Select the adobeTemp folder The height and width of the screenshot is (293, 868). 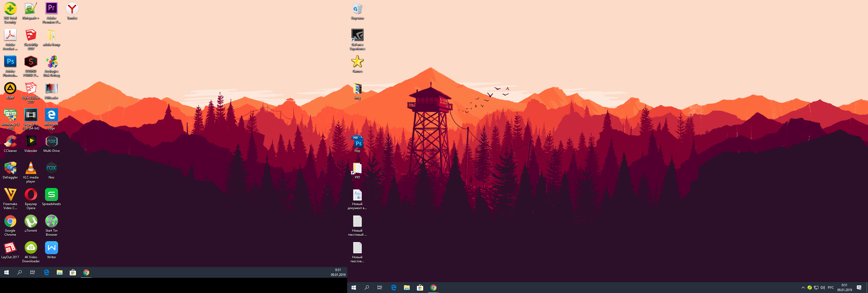[x=51, y=38]
